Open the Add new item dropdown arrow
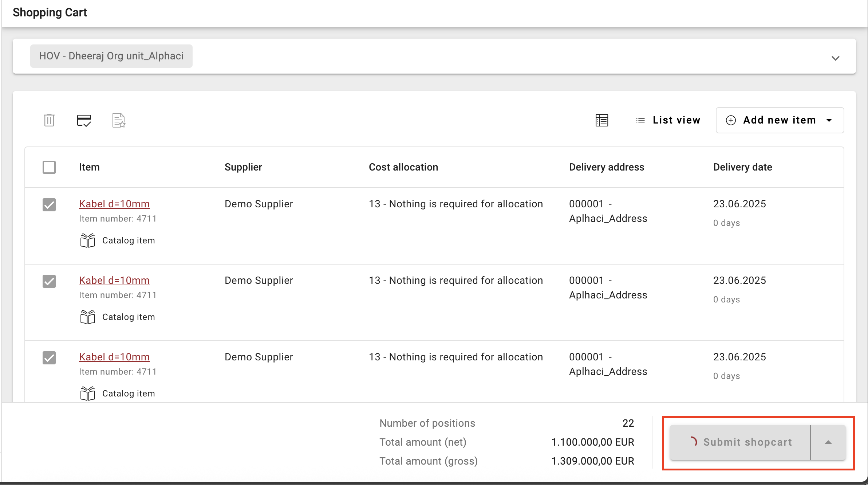Viewport: 868px width, 485px height. click(x=829, y=120)
